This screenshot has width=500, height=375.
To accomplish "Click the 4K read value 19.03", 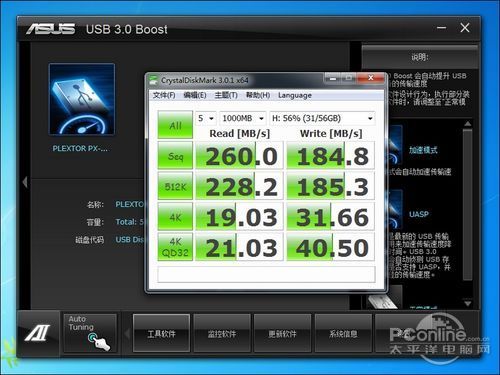I will point(239,217).
